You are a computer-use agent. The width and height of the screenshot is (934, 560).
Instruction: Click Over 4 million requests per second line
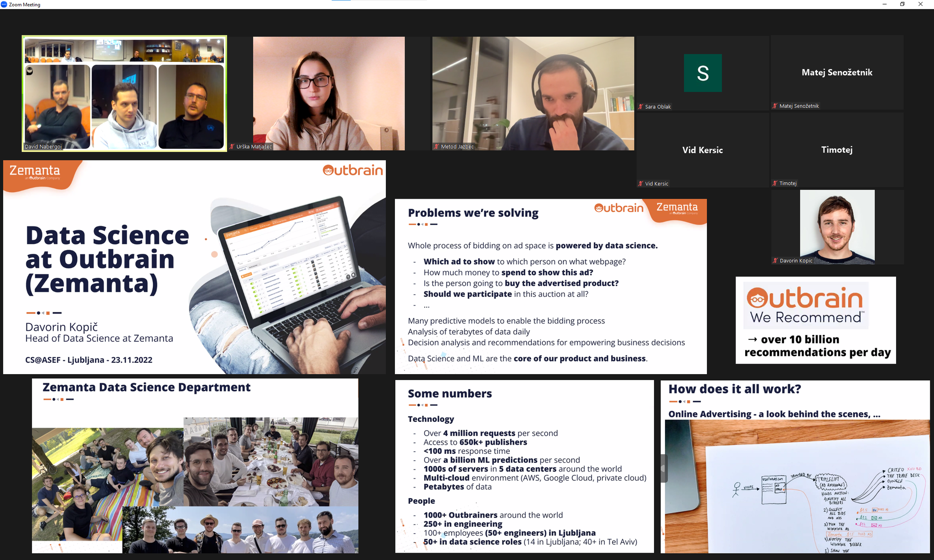click(x=491, y=433)
